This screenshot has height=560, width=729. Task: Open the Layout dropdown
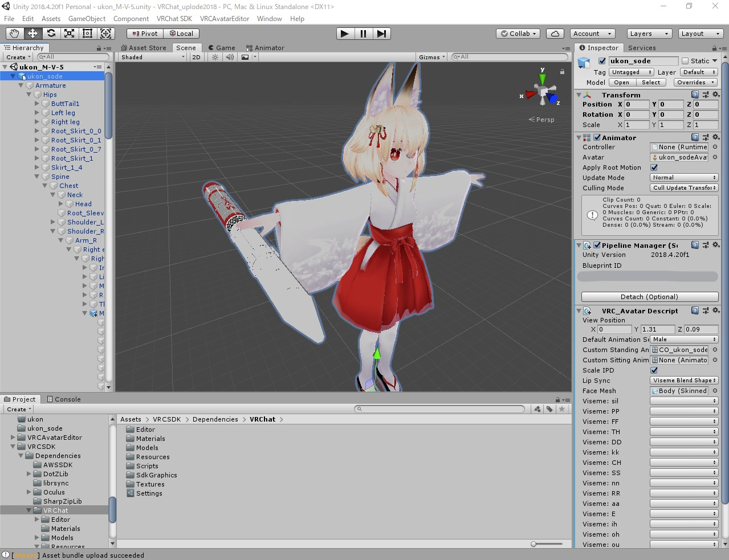click(701, 34)
